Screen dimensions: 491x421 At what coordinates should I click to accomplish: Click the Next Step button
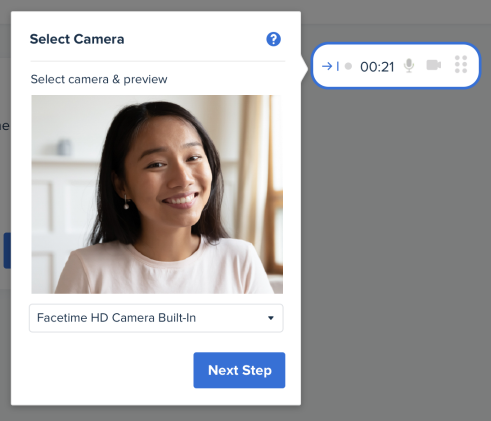pos(239,370)
